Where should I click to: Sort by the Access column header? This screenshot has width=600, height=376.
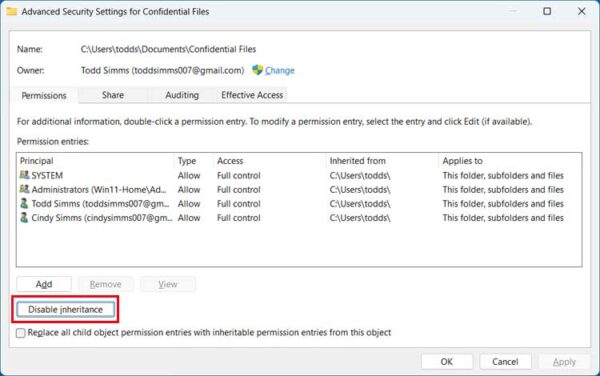(269, 161)
